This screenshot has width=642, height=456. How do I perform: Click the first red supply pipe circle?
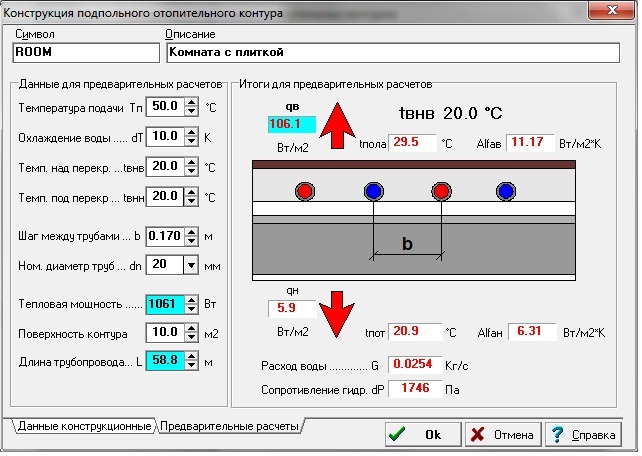click(x=305, y=191)
